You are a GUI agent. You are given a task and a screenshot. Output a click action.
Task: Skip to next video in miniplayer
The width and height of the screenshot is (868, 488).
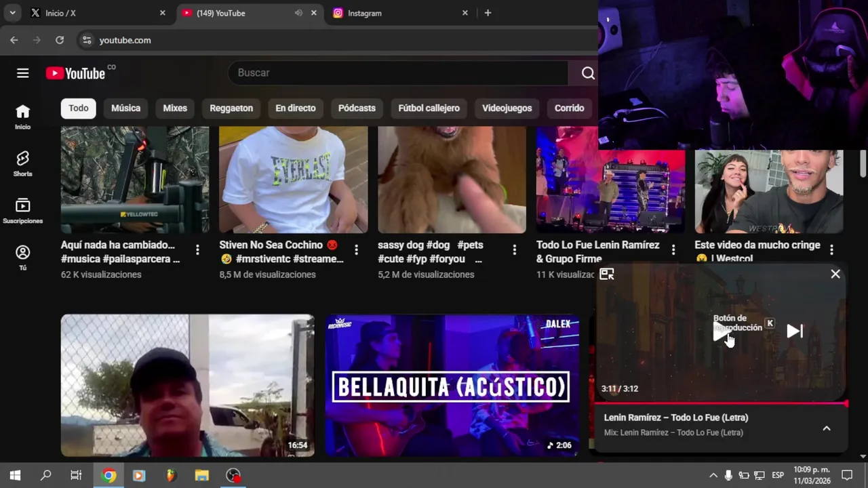pos(795,331)
